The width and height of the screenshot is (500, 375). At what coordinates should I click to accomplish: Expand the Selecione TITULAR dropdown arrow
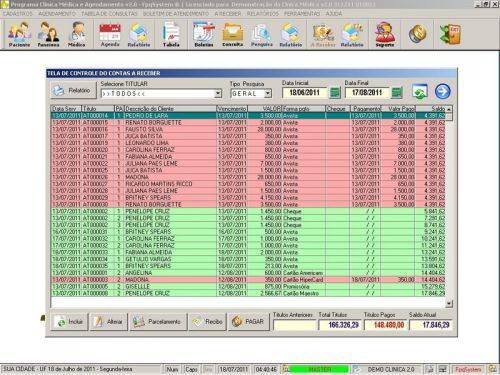click(218, 93)
